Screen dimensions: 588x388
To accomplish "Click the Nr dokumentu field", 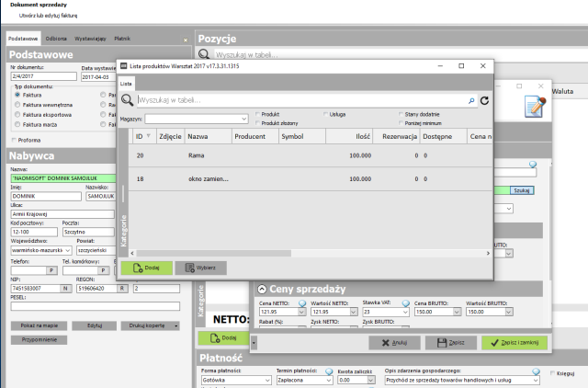I will 44,76.
